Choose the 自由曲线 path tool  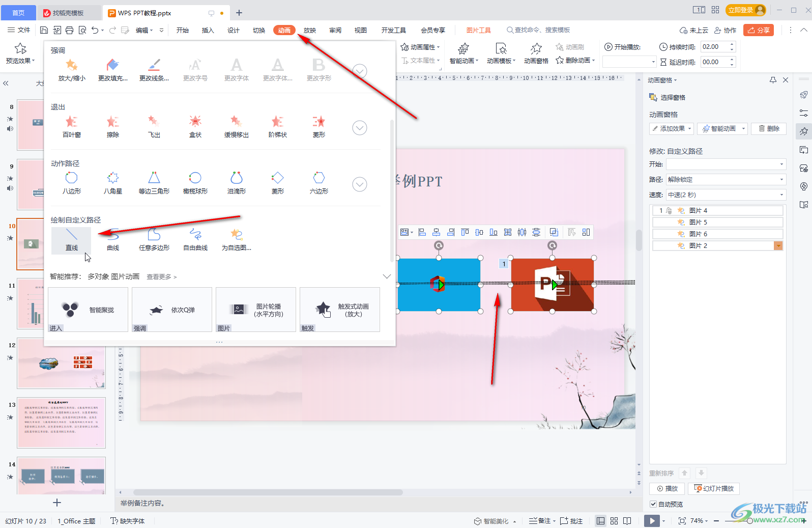coord(195,240)
